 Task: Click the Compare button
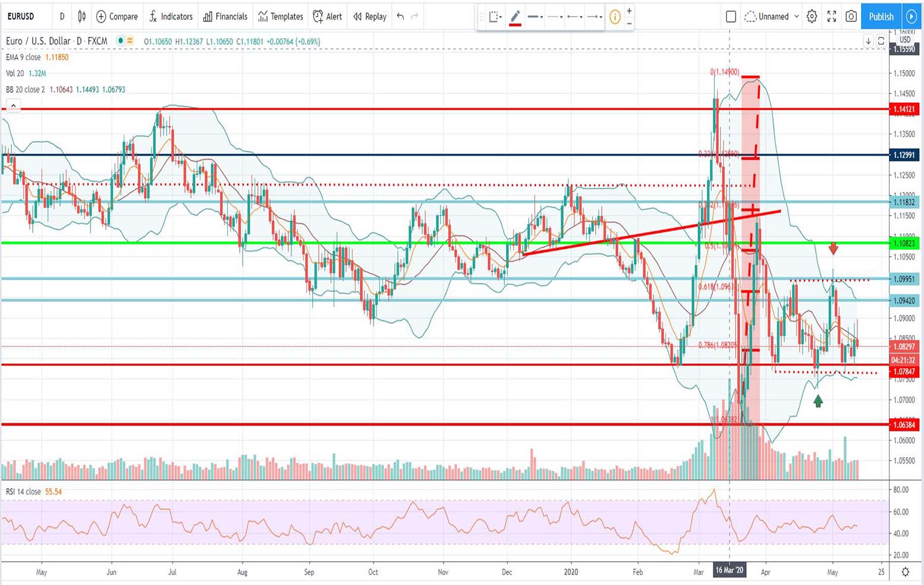[117, 17]
